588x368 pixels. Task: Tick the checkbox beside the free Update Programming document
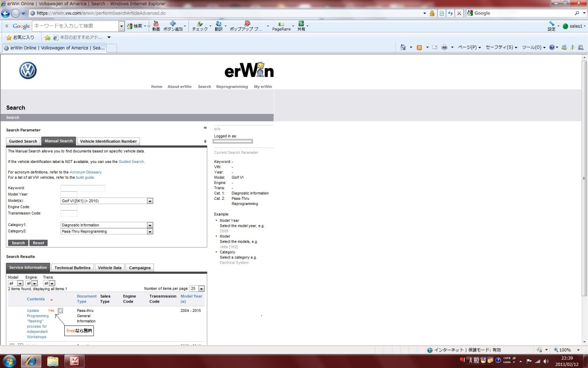pyautogui.click(x=60, y=311)
